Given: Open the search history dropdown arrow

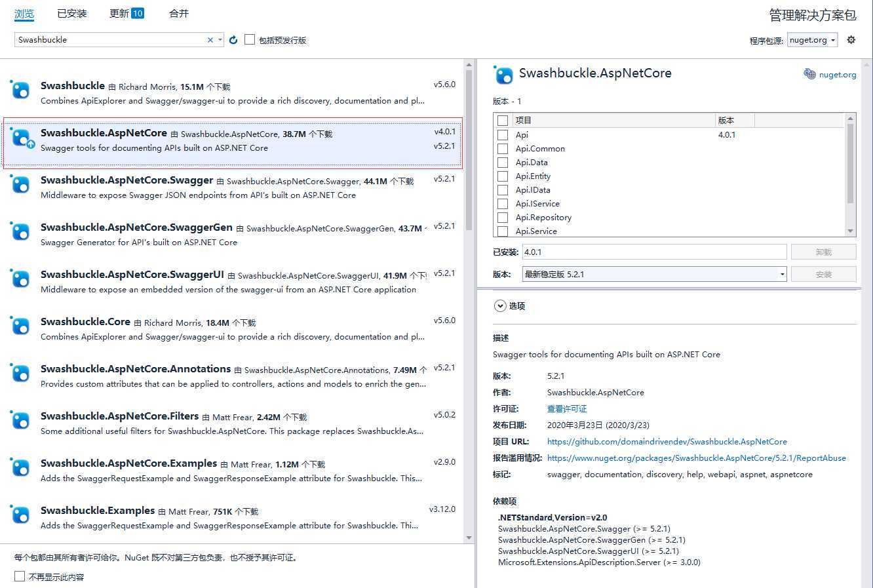Looking at the screenshot, I should [x=220, y=40].
